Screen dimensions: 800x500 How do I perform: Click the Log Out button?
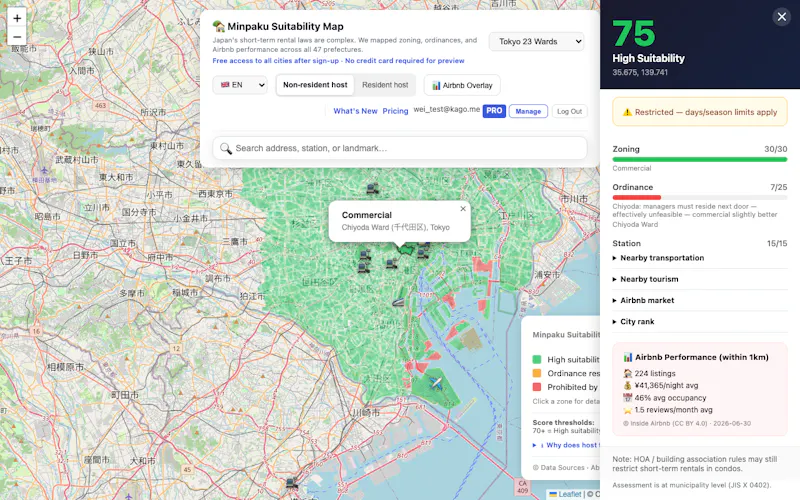click(x=569, y=111)
